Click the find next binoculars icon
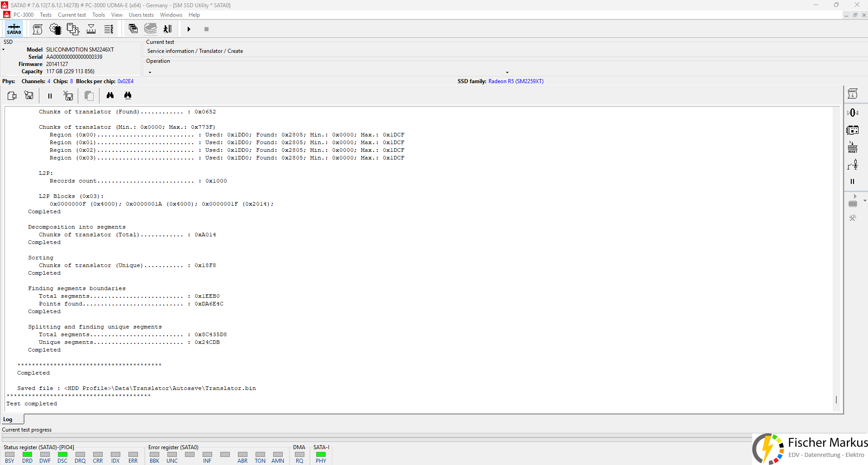868x465 pixels. coord(128,95)
